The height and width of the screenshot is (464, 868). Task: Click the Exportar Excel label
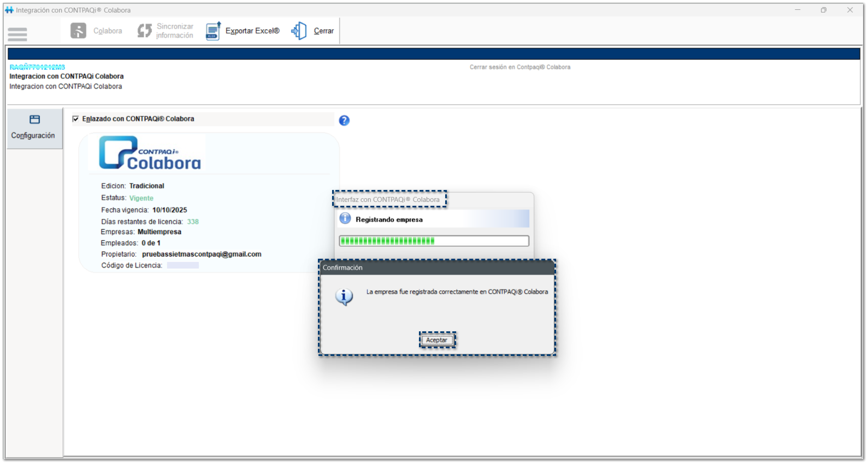click(252, 31)
